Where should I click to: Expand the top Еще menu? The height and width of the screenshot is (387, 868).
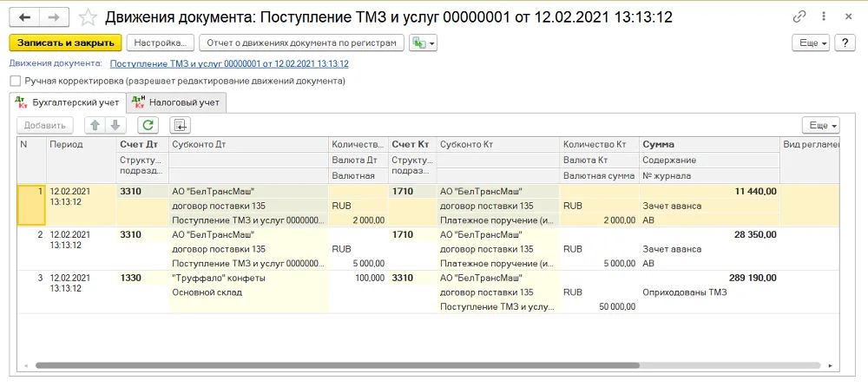(811, 43)
